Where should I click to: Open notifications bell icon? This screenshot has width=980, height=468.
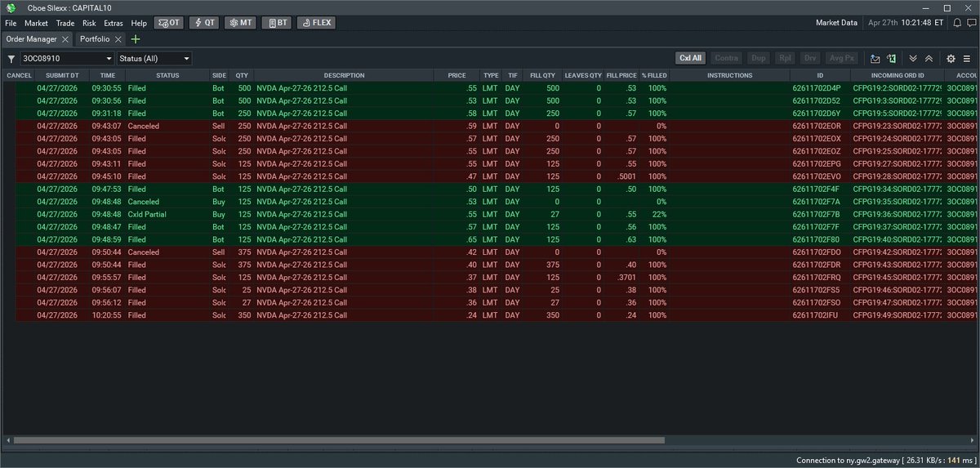click(x=956, y=23)
